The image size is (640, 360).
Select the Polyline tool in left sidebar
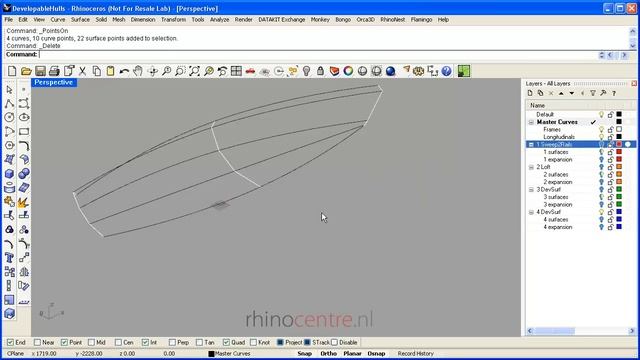pyautogui.click(x=9, y=103)
